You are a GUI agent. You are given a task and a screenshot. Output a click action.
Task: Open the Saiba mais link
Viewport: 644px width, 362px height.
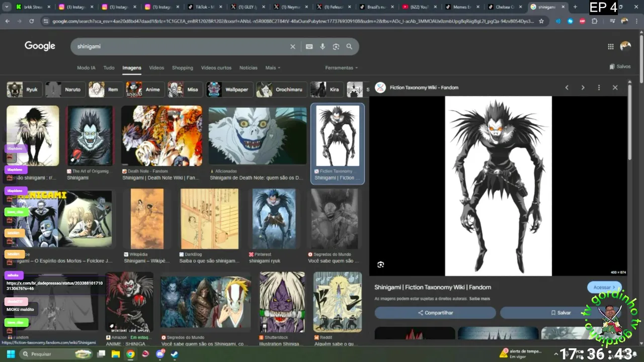479,299
